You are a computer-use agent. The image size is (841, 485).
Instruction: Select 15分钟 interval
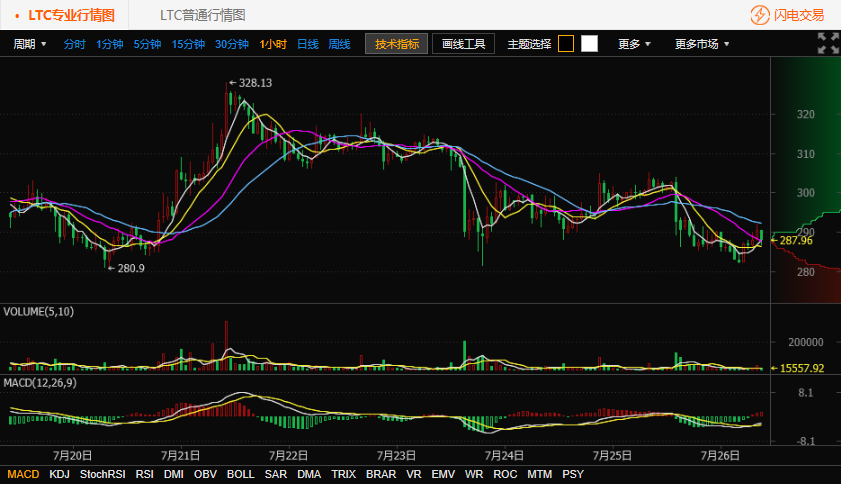point(188,44)
